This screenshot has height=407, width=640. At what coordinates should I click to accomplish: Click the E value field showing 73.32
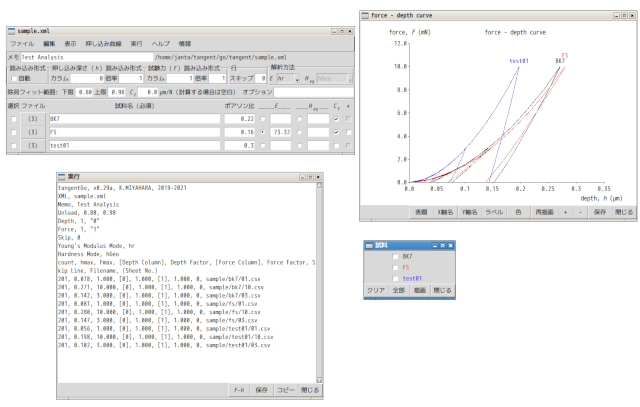pyautogui.click(x=280, y=132)
